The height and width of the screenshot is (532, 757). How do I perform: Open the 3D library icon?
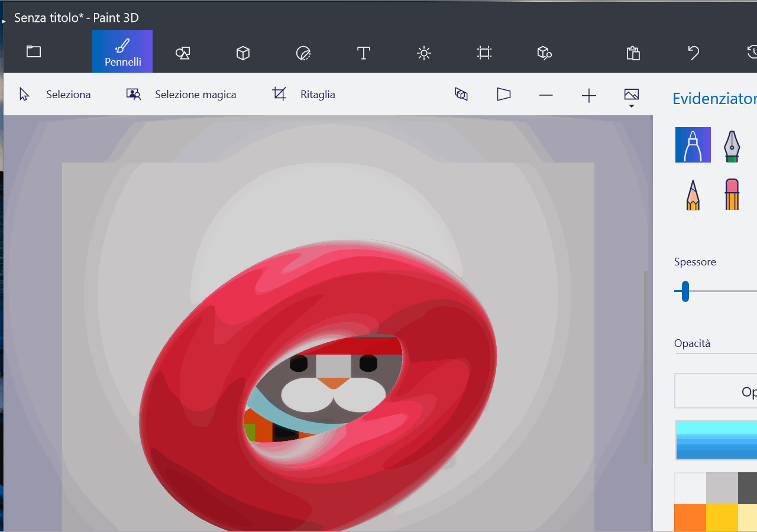coord(545,53)
